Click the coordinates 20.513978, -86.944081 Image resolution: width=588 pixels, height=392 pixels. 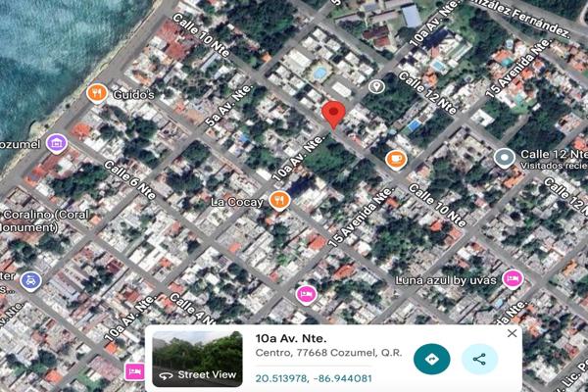tap(314, 378)
